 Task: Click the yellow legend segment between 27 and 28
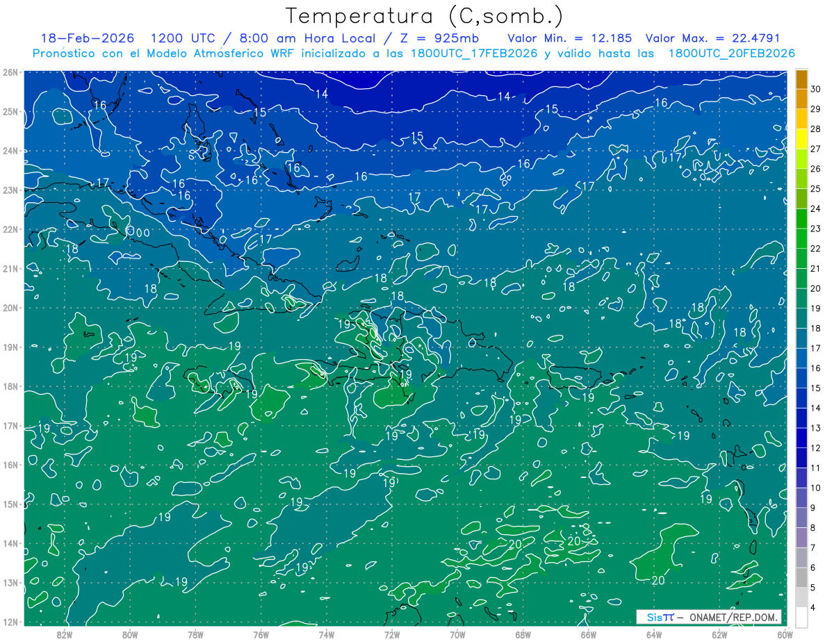[801, 139]
